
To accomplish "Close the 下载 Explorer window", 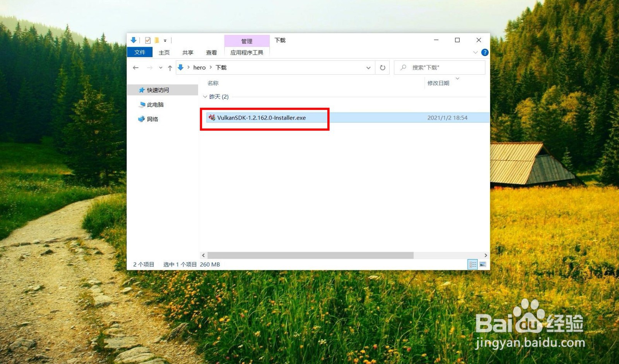I will 479,40.
